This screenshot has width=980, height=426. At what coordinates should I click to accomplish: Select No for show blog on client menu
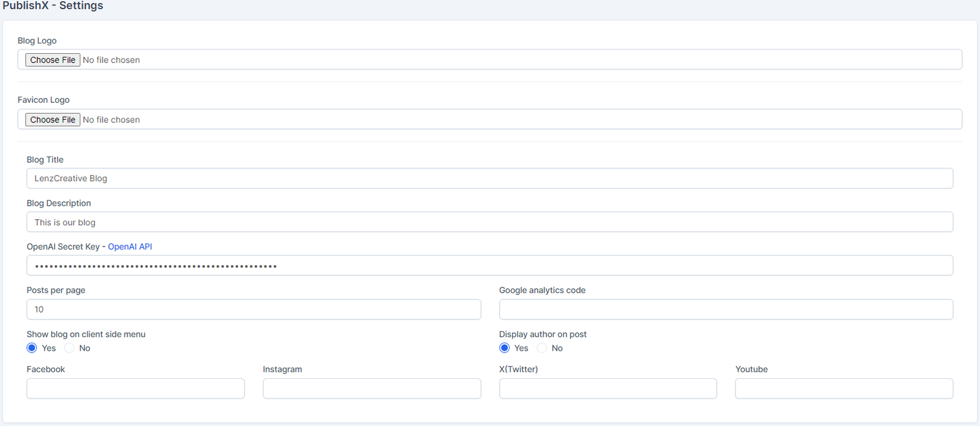point(70,348)
